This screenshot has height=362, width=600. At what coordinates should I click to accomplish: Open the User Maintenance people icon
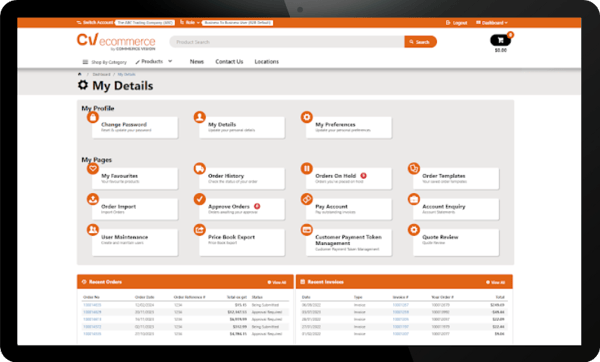coord(93,230)
